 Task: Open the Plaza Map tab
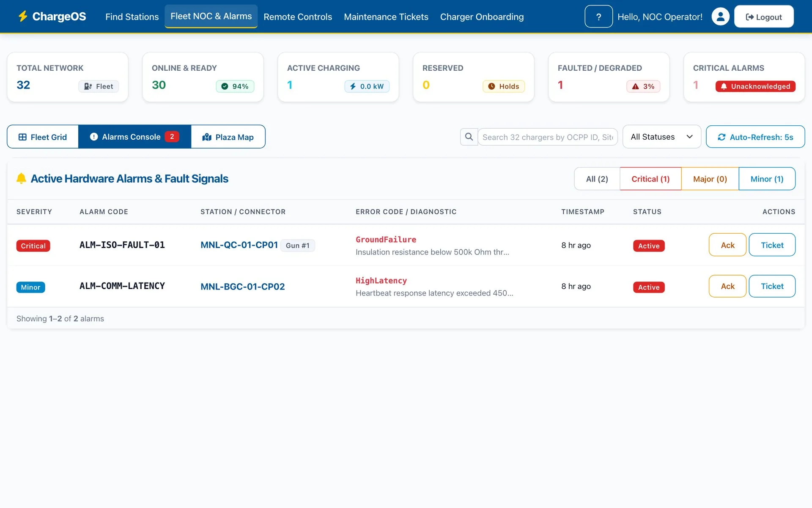tap(228, 137)
